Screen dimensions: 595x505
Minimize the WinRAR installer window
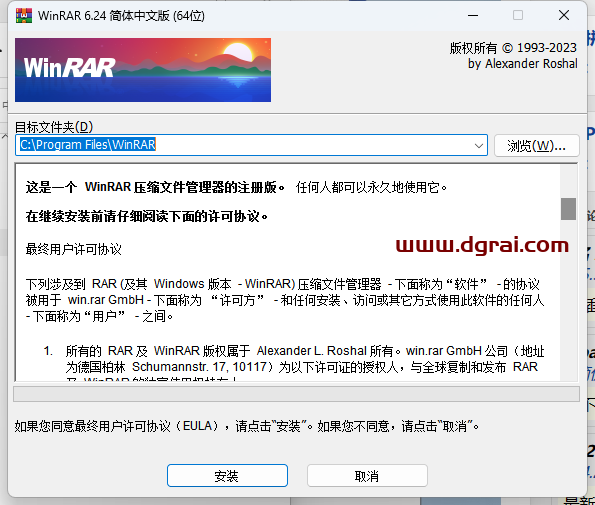(473, 16)
